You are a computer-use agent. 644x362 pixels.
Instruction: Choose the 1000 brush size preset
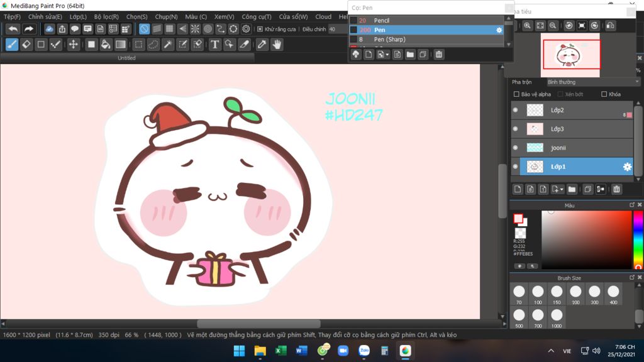[557, 318]
